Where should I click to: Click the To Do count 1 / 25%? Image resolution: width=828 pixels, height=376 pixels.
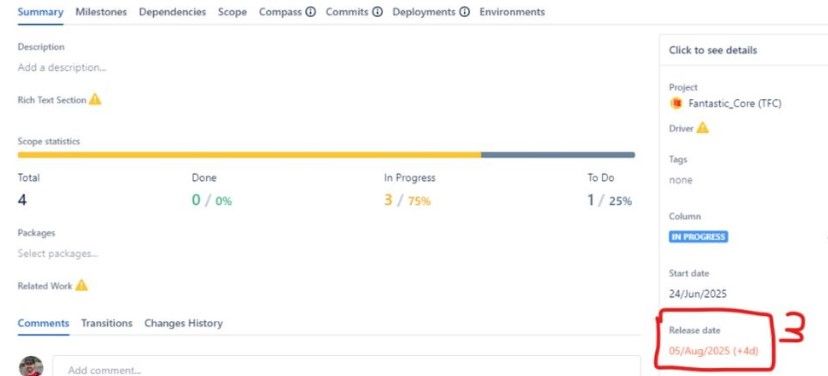coord(610,200)
